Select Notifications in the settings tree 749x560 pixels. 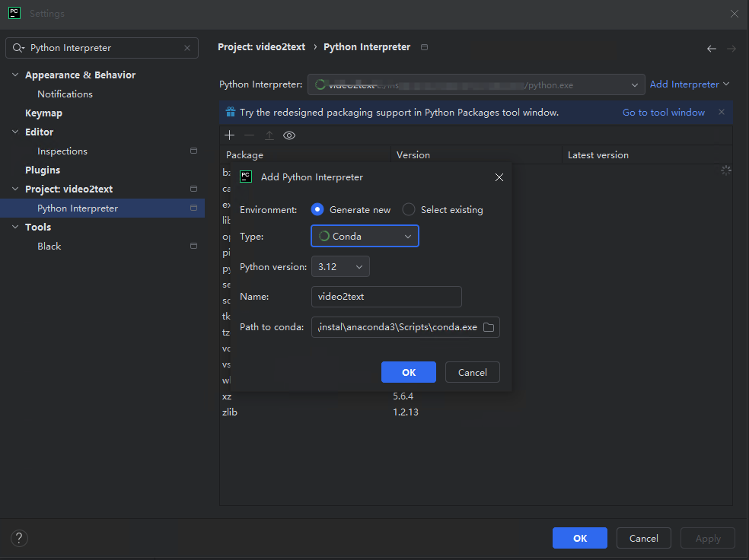tap(65, 94)
